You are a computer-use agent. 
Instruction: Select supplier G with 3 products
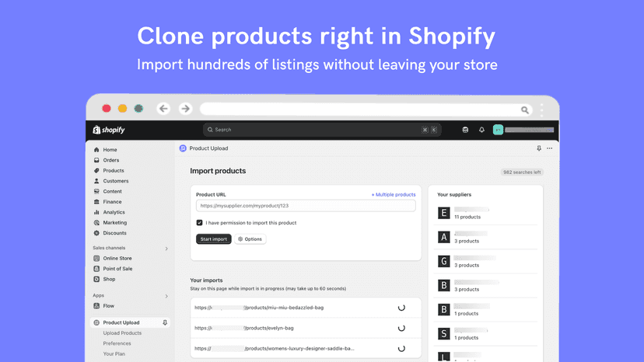pos(485,262)
